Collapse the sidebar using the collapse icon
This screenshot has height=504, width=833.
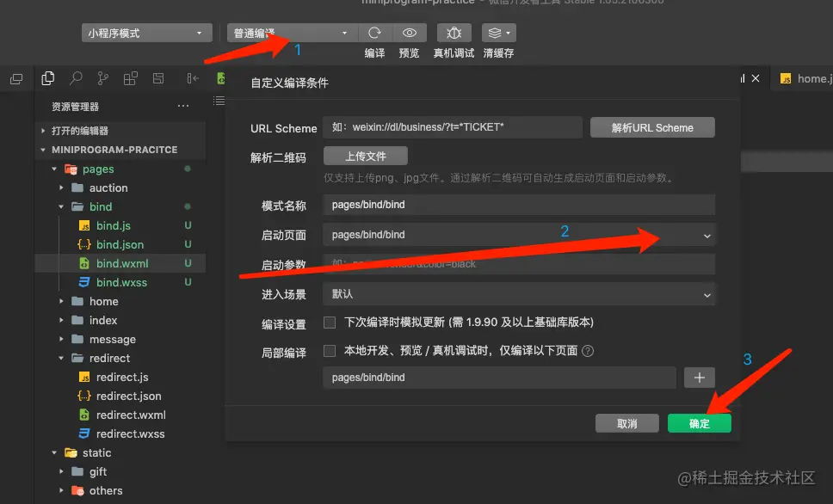[x=191, y=77]
